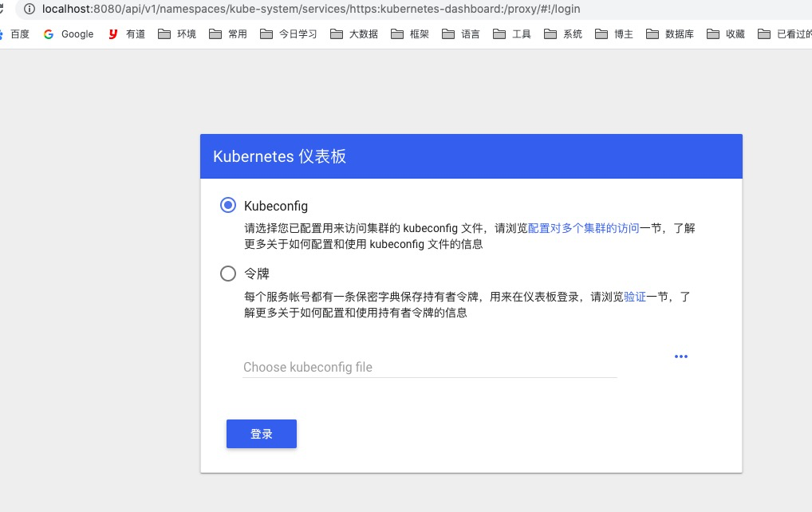Click the Kubeconfig label text

[x=275, y=206]
